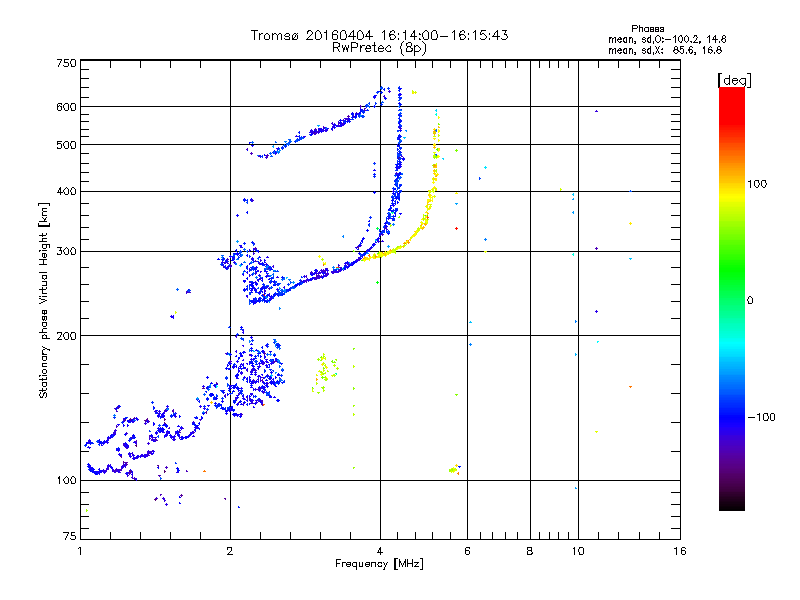
Task: Click the '4' x-axis frequency tick label
Action: pos(380,551)
